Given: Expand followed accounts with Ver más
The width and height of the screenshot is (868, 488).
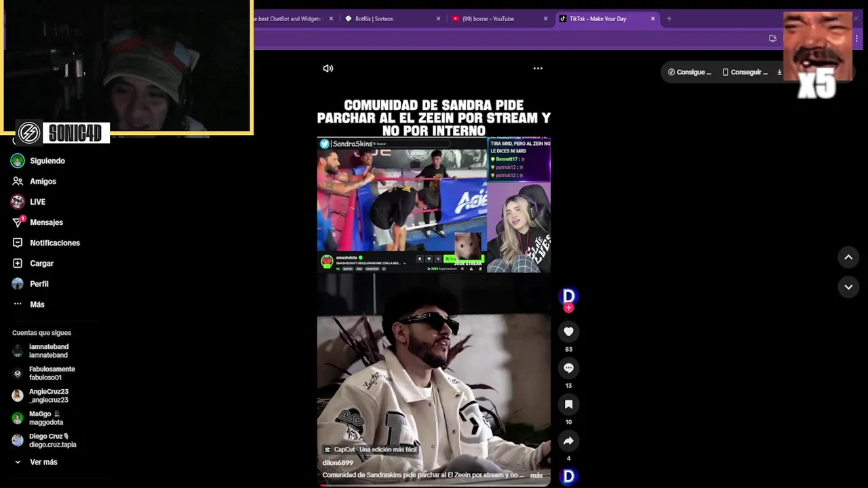Looking at the screenshot, I should click(x=43, y=462).
